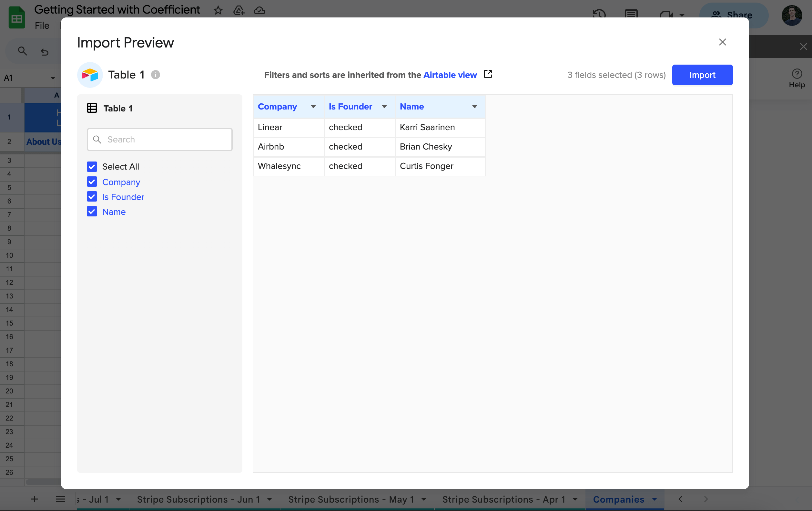
Task: Click the search menus magnifier in toolbar
Action: click(x=22, y=51)
